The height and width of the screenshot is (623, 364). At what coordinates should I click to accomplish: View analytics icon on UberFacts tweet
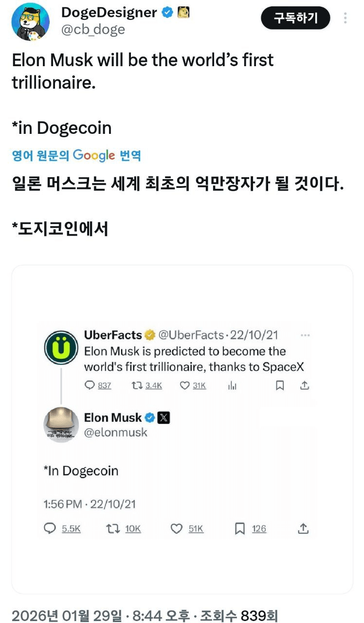(x=233, y=385)
